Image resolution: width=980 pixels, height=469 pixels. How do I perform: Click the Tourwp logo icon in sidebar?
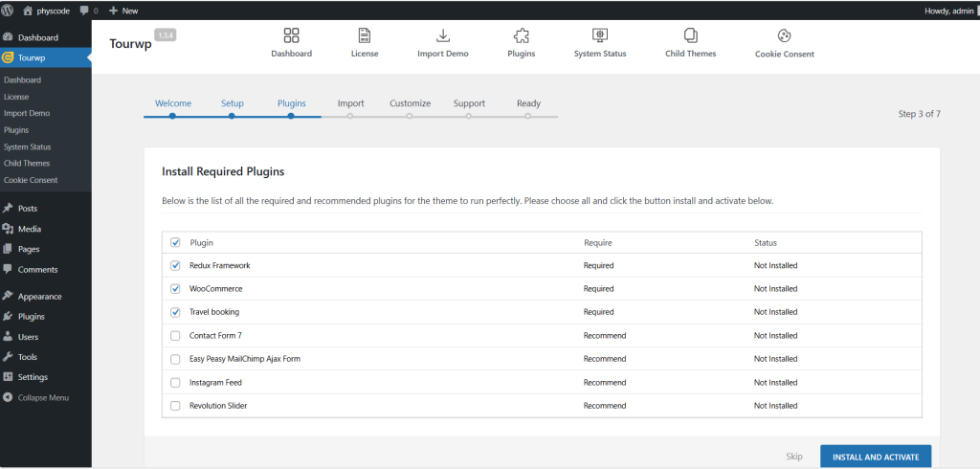click(x=8, y=57)
